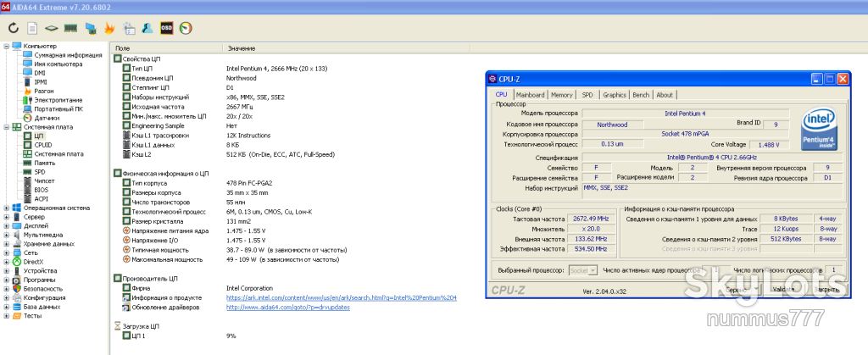
Task: Click the gauge sensor panel icon
Action: tap(186, 28)
